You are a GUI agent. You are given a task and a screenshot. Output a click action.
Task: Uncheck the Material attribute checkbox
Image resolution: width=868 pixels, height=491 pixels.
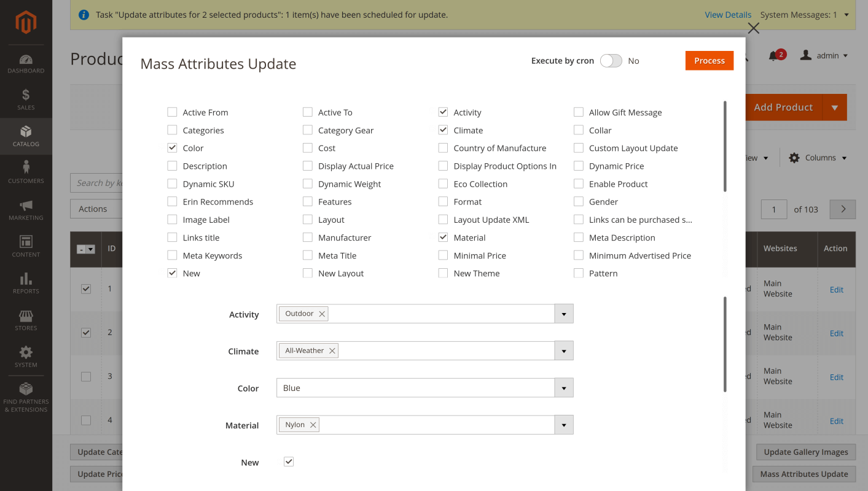click(x=443, y=237)
